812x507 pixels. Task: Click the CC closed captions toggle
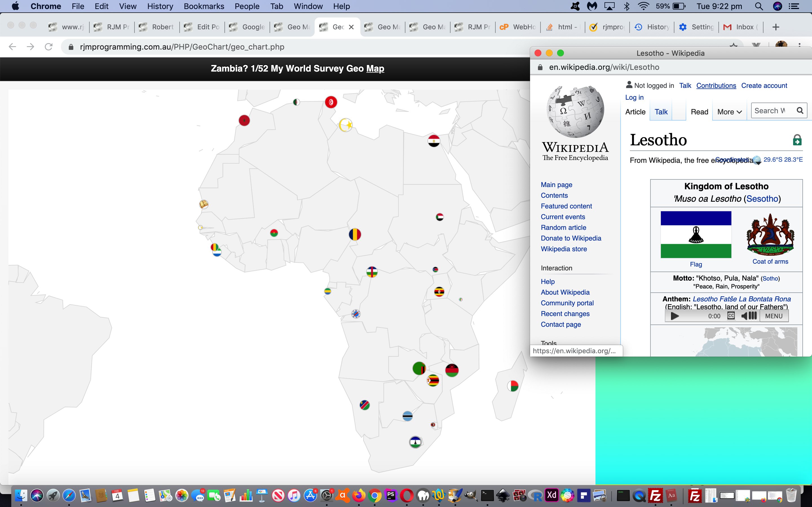pyautogui.click(x=731, y=316)
